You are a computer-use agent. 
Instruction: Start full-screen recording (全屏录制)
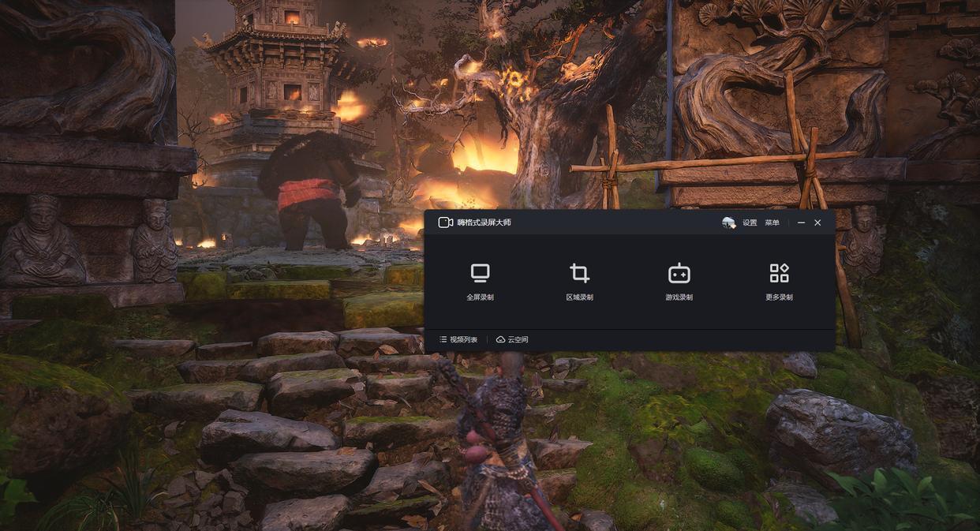pos(480,282)
